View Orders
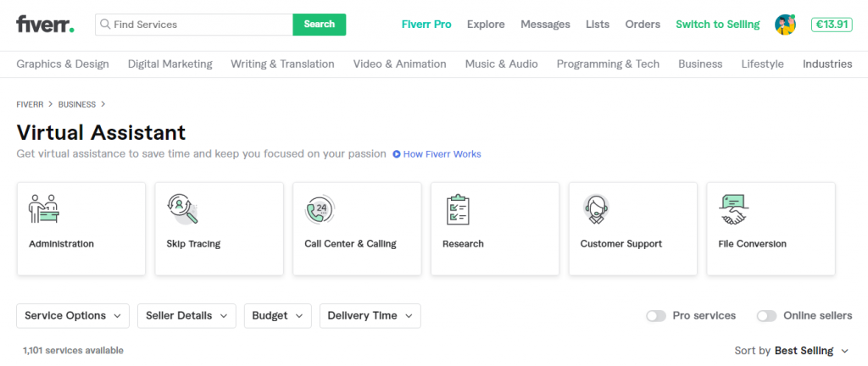 [x=643, y=25]
